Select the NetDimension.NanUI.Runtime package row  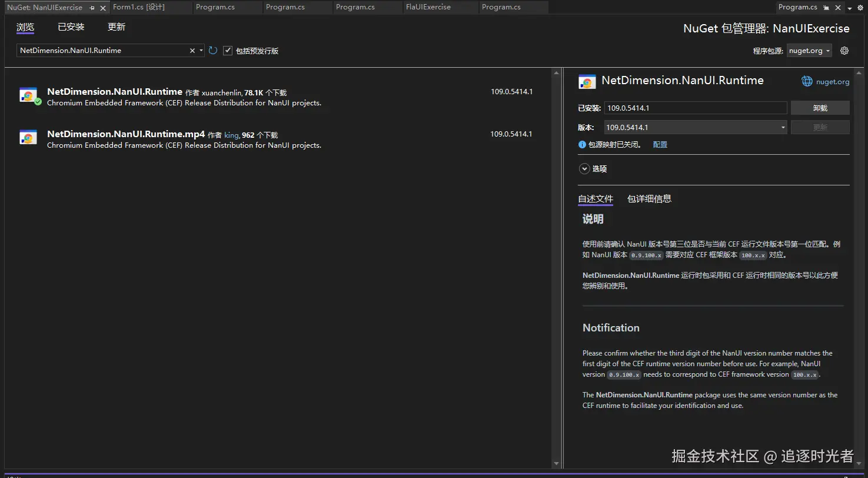pyautogui.click(x=277, y=97)
